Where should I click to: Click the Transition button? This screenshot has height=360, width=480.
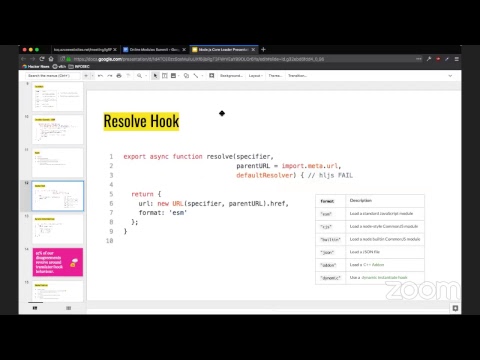tap(298, 76)
